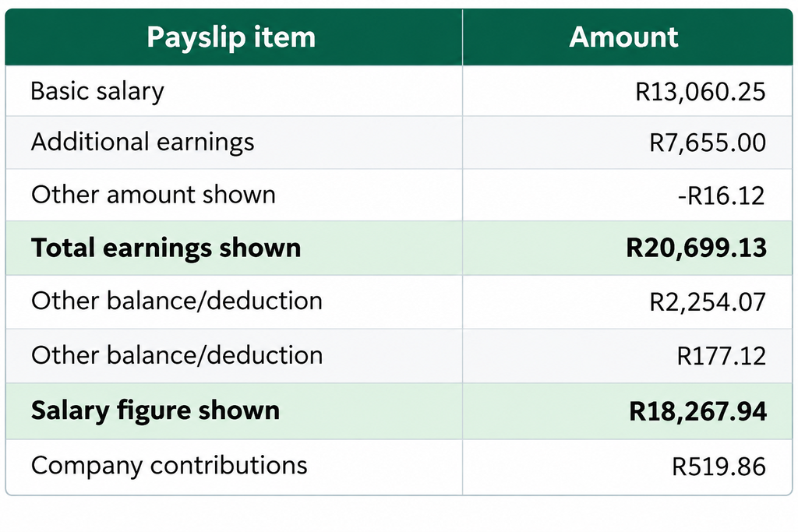Screen dimensions: 798x532
Task: Click the R20,699.13 total amount
Action: [x=696, y=248]
